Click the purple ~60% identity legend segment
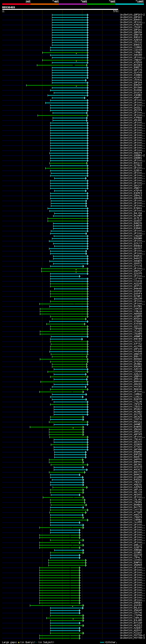Image resolution: width=146 pixels, height=644 pixels. [73, 4]
